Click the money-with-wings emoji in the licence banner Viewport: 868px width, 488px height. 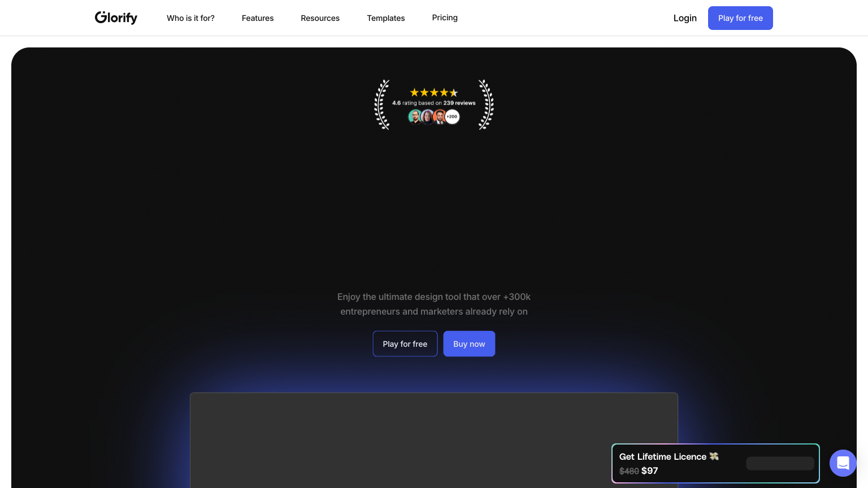[714, 456]
